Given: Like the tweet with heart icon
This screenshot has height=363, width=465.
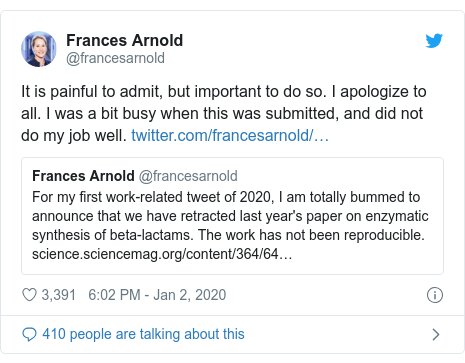Looking at the screenshot, I should click(29, 295).
